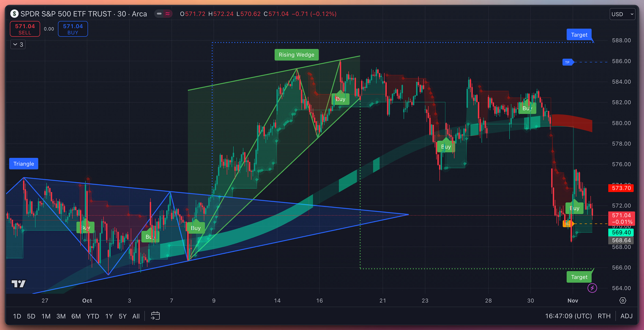Click the red 573.70 price tag

pyautogui.click(x=621, y=188)
